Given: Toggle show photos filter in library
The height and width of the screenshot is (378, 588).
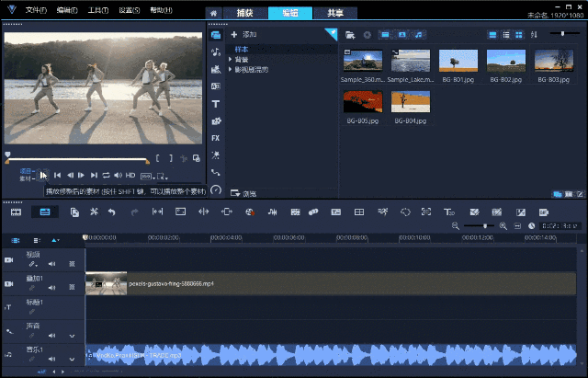Looking at the screenshot, I should 402,35.
